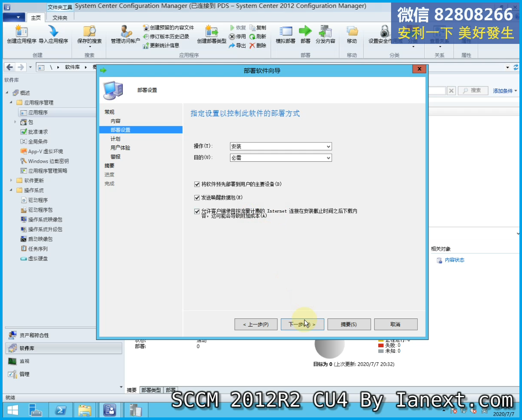Click the 移动 ribbon icon
Image resolution: width=522 pixels, height=420 pixels.
point(352,34)
